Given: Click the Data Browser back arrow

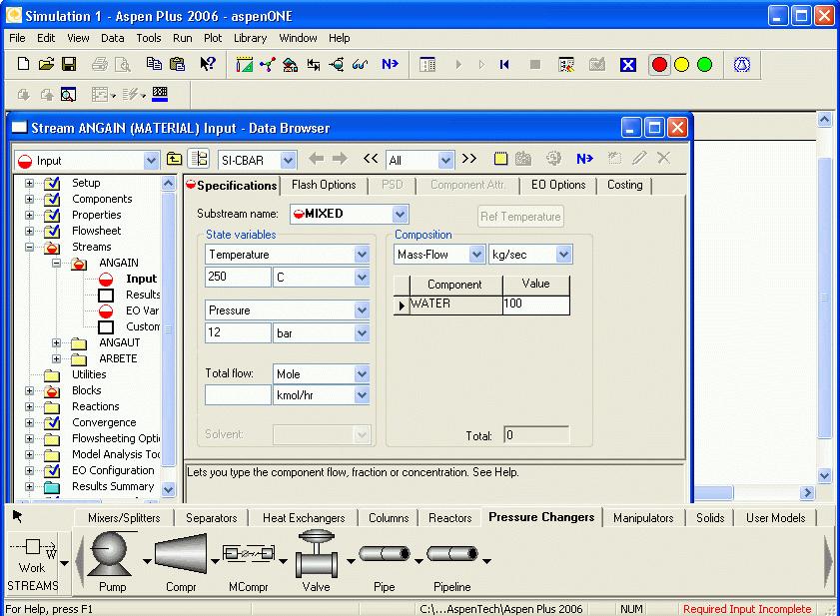Looking at the screenshot, I should click(x=316, y=159).
